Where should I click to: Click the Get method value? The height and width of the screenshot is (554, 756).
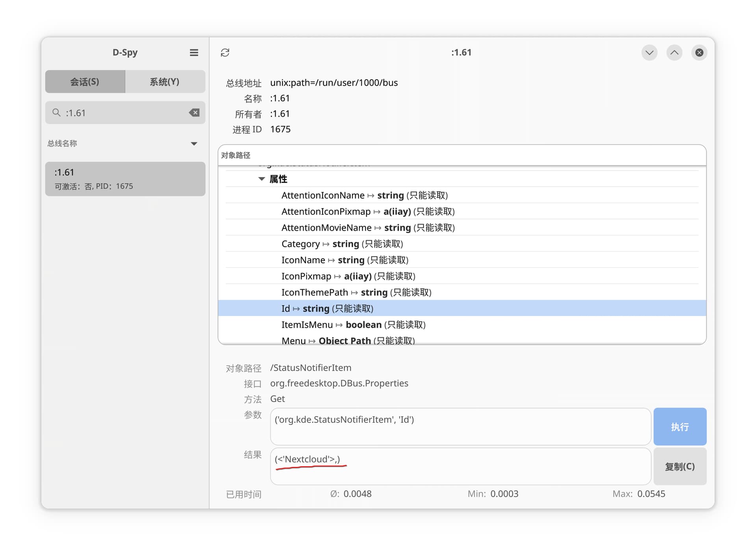[278, 399]
